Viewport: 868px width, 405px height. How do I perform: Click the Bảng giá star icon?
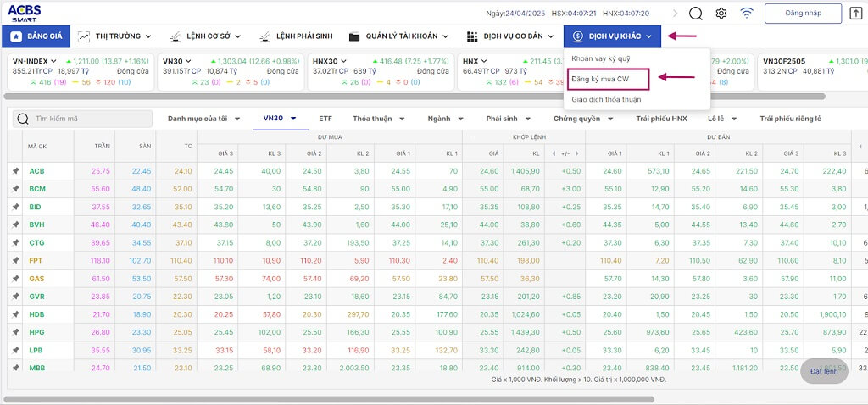[17, 36]
